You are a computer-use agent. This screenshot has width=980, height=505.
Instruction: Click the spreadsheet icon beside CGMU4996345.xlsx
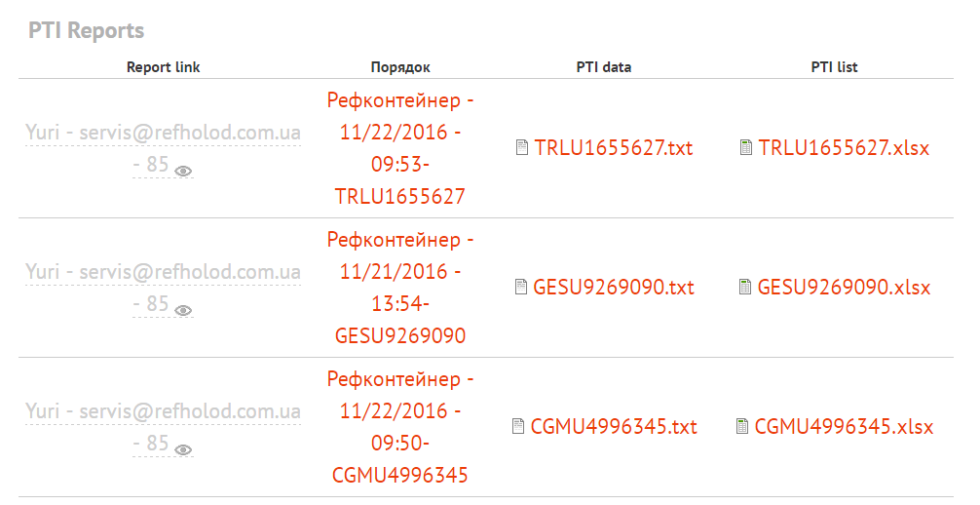click(x=742, y=426)
